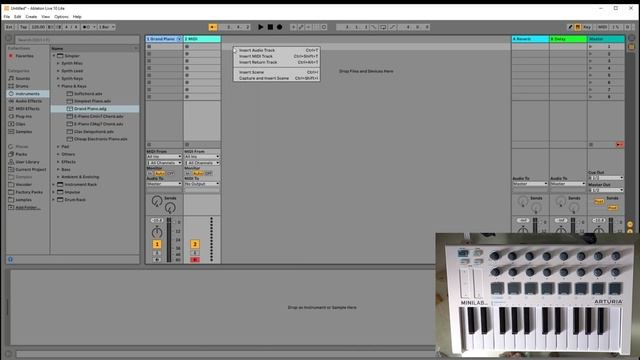Toggle Track 1 activator button
This screenshot has height=360, width=640.
(157, 244)
